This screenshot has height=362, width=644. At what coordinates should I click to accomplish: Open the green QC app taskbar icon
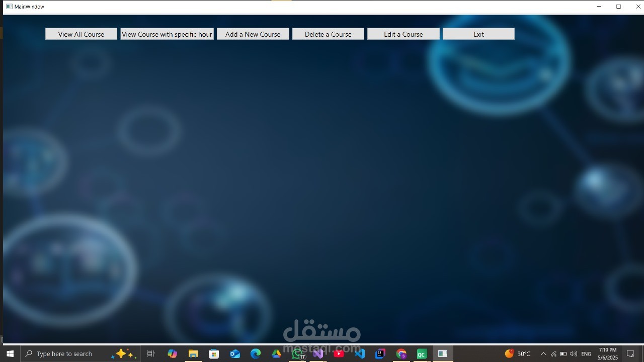422,354
